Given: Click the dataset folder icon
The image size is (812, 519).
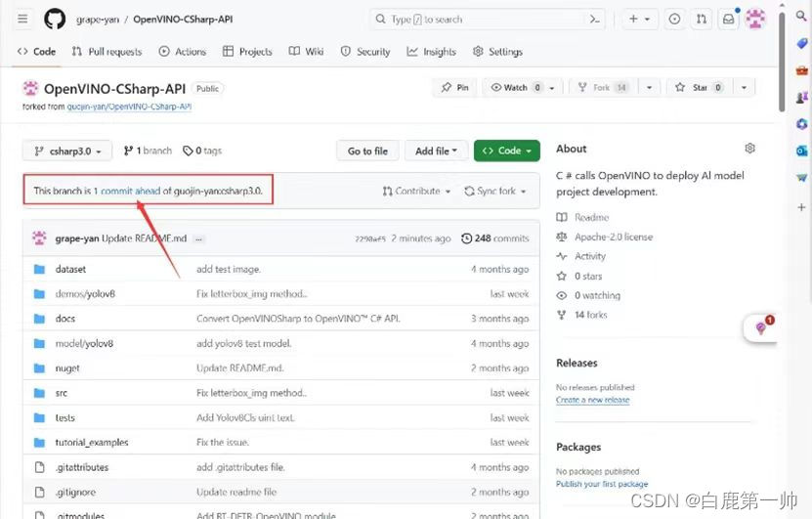Looking at the screenshot, I should click(39, 269).
